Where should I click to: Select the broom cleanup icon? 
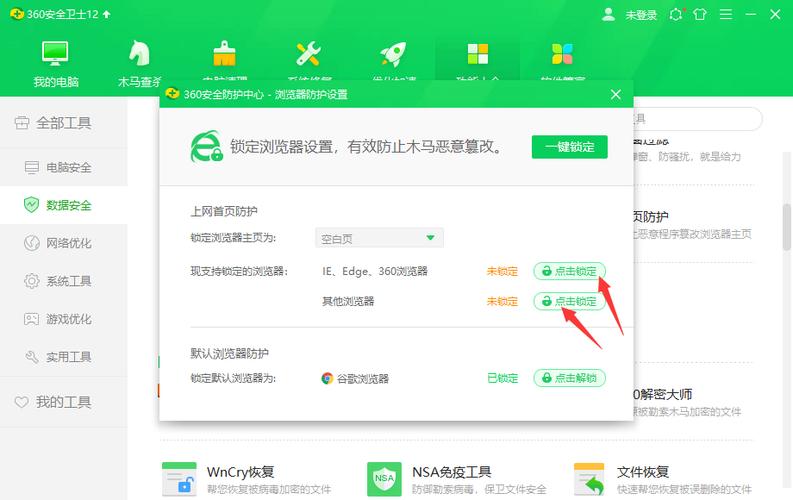tap(224, 54)
